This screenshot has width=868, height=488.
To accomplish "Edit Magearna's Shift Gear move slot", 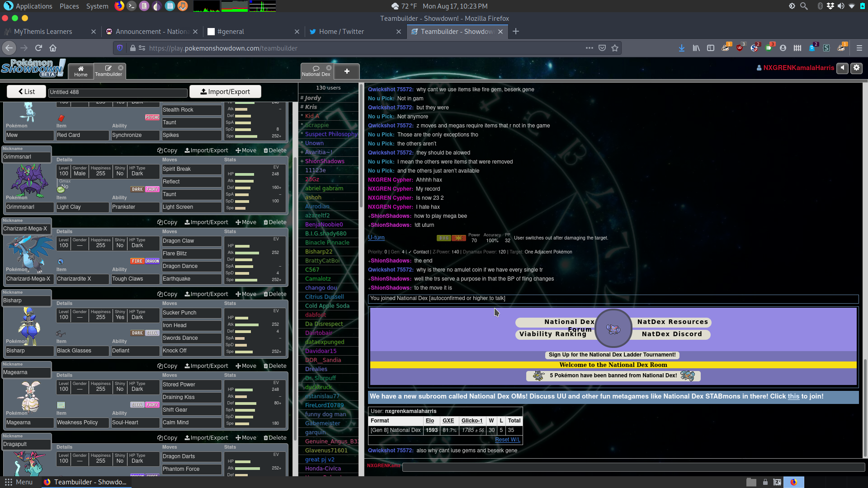I will tap(192, 410).
